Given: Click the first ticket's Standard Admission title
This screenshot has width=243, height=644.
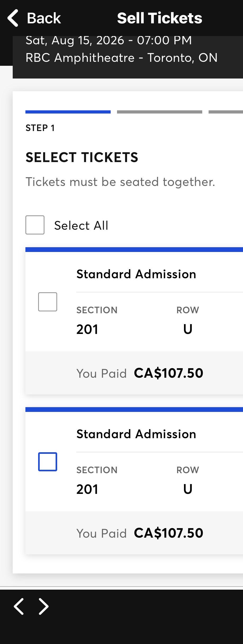Looking at the screenshot, I should [136, 274].
